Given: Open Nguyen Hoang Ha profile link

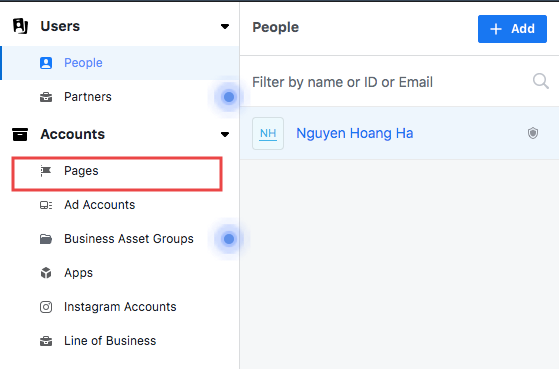Looking at the screenshot, I should [x=354, y=133].
